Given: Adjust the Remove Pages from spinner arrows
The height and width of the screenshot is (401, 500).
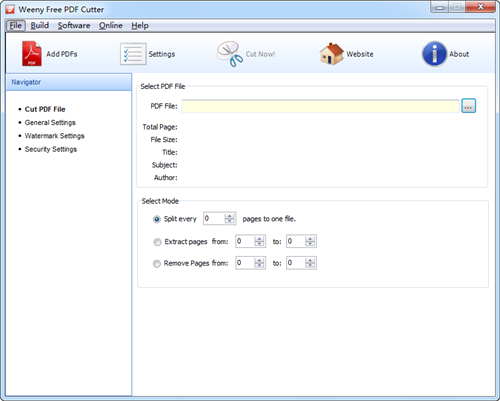Looking at the screenshot, I should (259, 263).
